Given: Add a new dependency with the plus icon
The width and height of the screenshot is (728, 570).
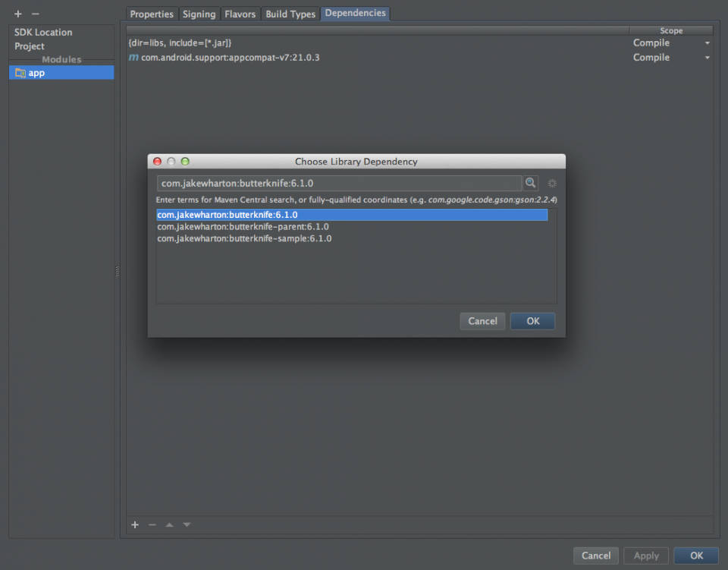Looking at the screenshot, I should click(x=135, y=524).
